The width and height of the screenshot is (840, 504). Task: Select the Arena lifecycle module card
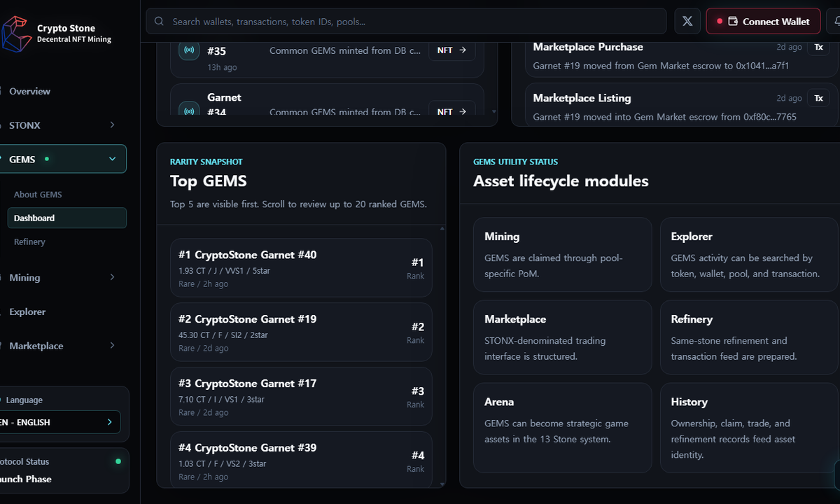point(563,428)
